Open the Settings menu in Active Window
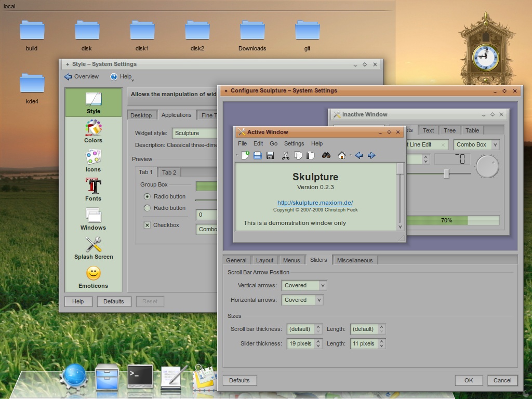 pos(294,143)
